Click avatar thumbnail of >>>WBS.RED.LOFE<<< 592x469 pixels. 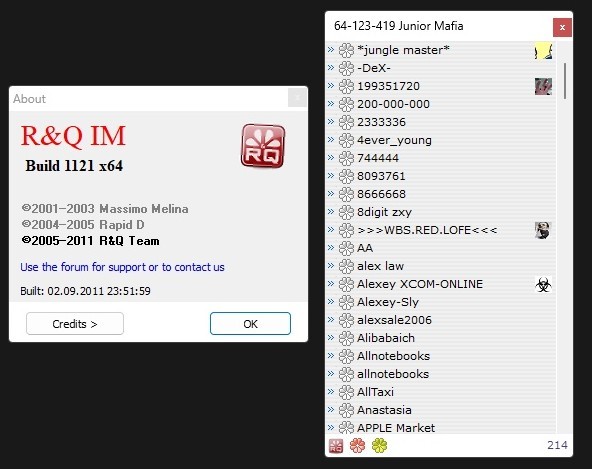click(x=543, y=230)
